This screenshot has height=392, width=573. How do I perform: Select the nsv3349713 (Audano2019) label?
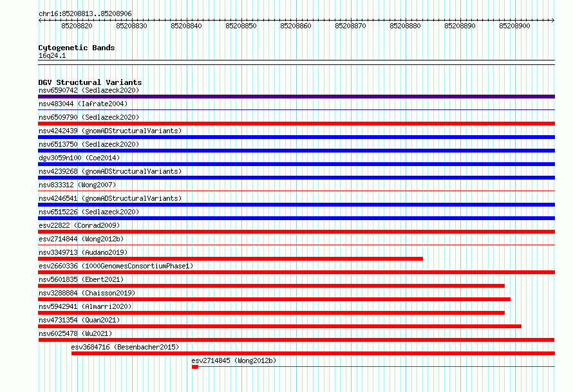(83, 252)
